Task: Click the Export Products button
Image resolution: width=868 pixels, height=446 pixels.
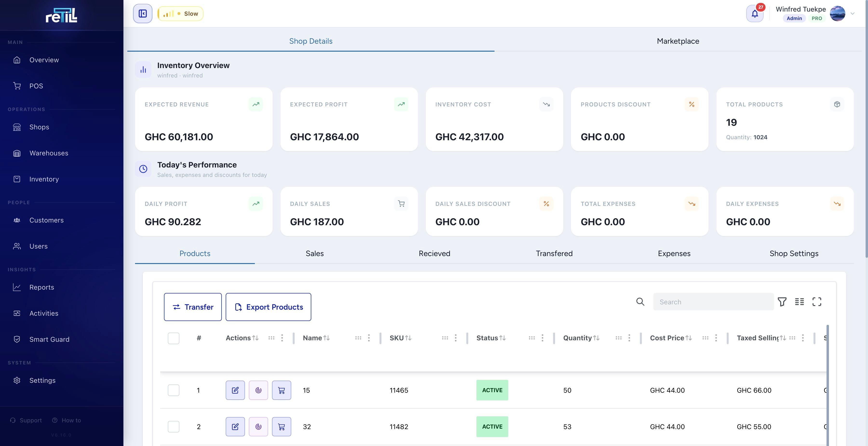Action: tap(268, 307)
